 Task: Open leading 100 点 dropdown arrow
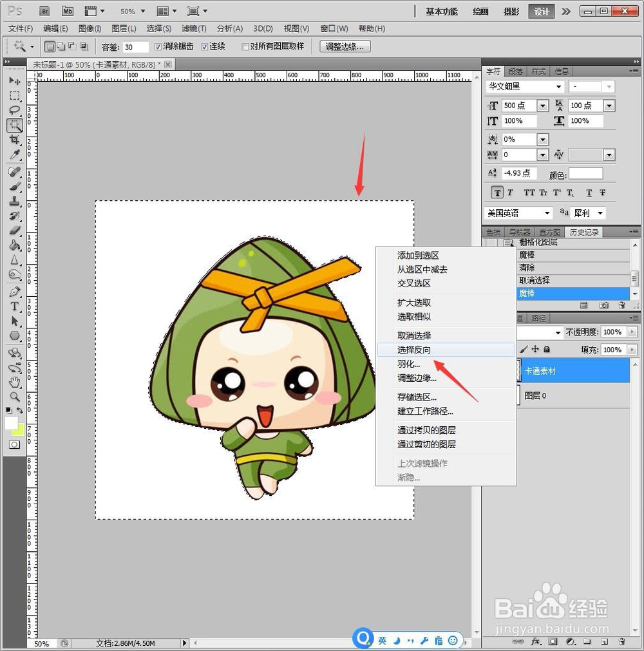[x=609, y=106]
